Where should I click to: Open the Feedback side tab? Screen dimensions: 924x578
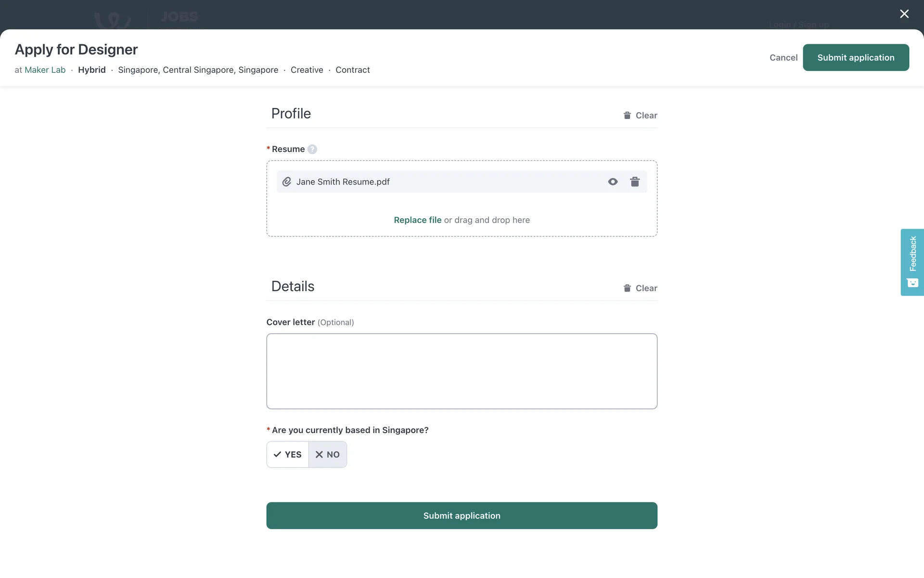(x=912, y=254)
